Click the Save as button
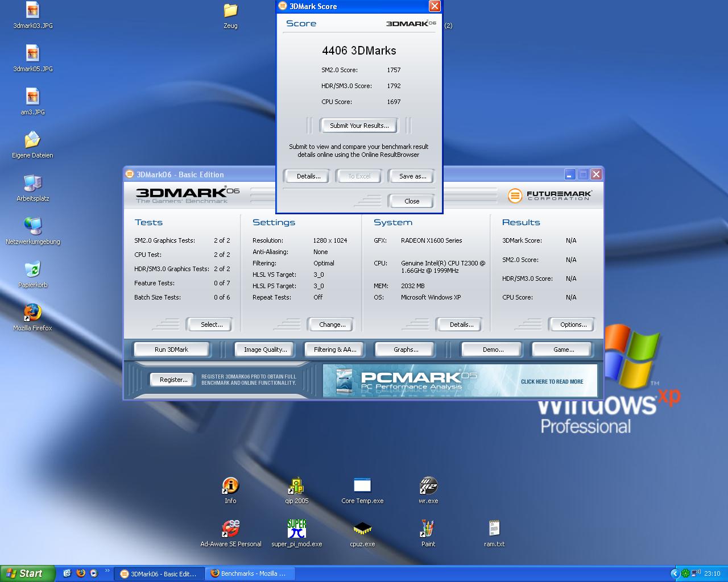This screenshot has width=728, height=582. (412, 176)
